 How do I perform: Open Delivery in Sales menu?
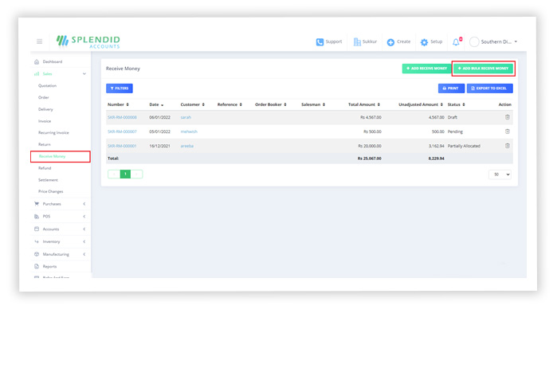45,109
